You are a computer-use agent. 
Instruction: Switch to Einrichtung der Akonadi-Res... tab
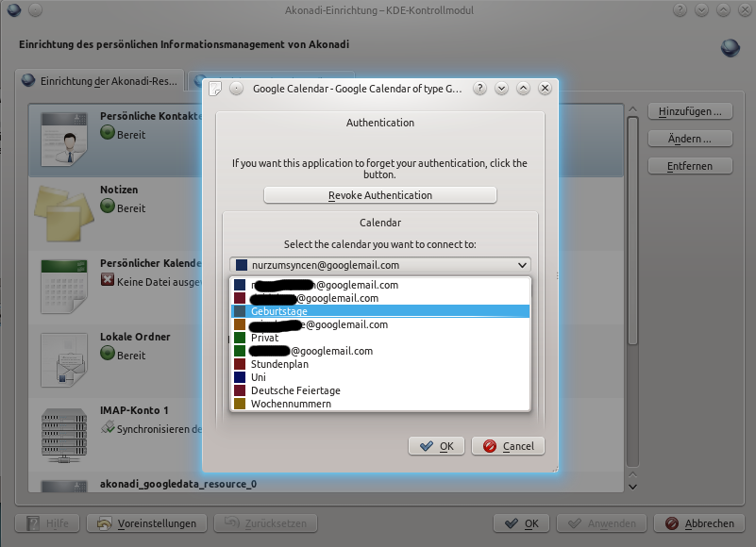[x=100, y=81]
